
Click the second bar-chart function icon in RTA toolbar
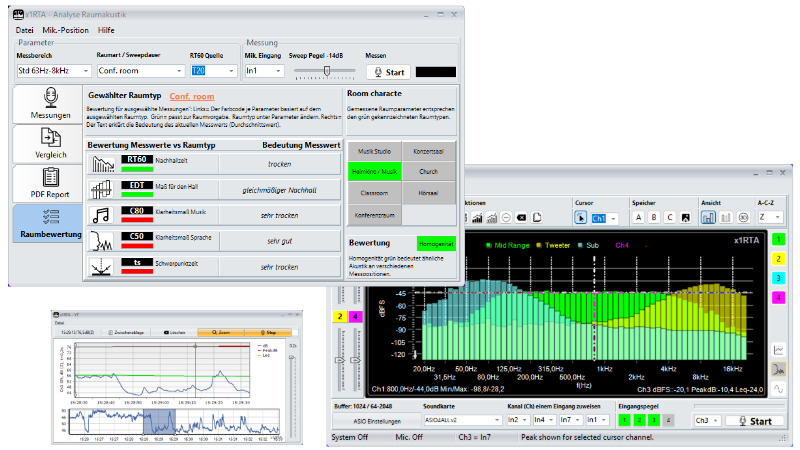point(492,218)
